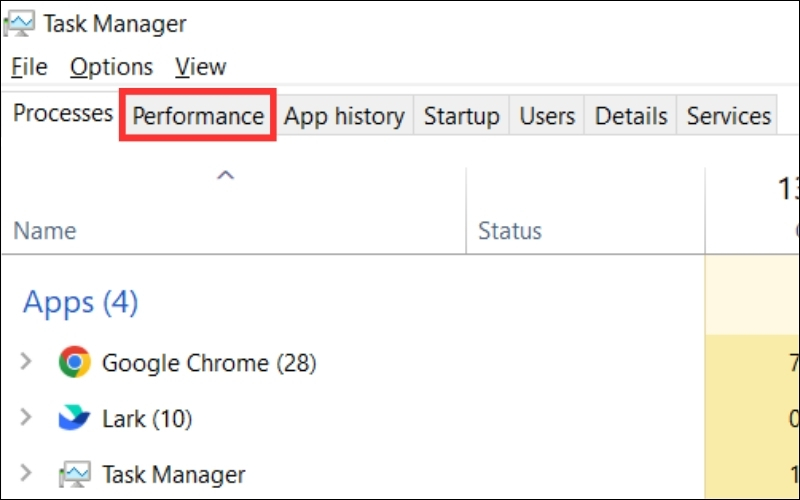Open the File menu
Viewport: 800px width, 500px height.
pos(29,67)
